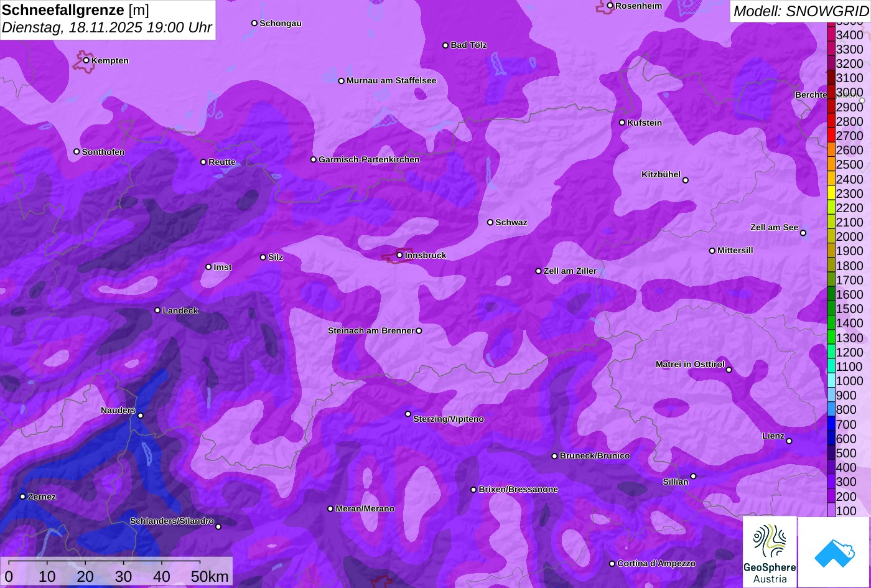Click the GeoSphere Austria logo

(770, 552)
